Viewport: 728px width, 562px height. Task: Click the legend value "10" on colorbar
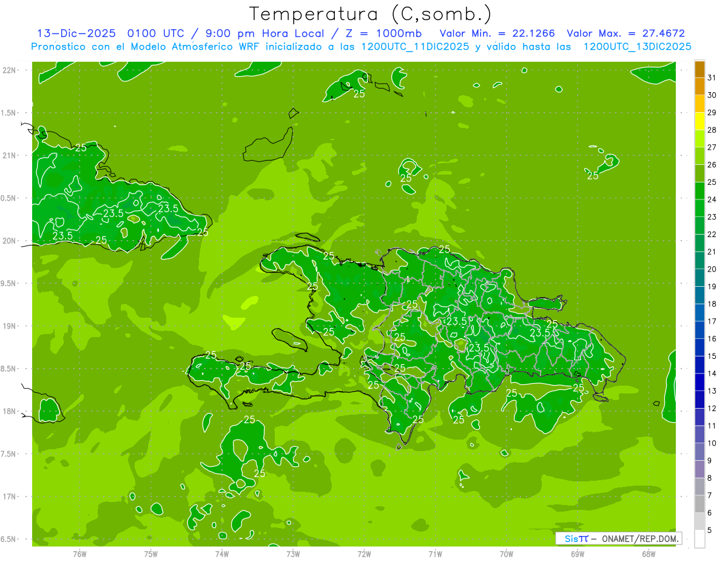(x=712, y=443)
